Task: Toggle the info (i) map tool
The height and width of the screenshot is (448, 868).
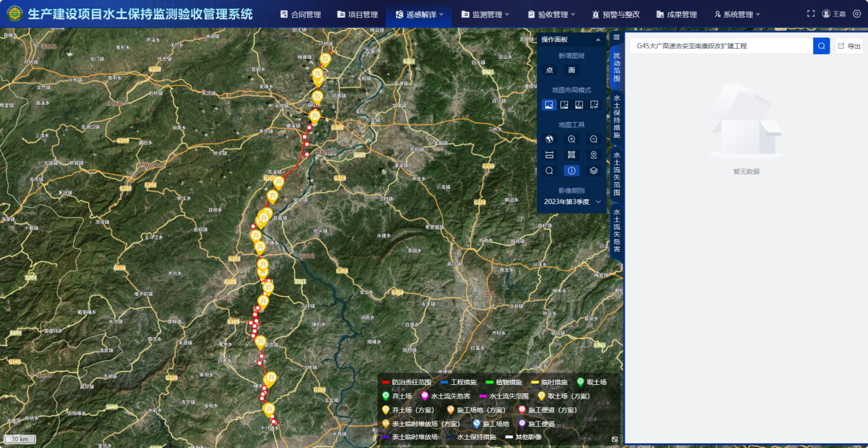Action: pyautogui.click(x=571, y=171)
